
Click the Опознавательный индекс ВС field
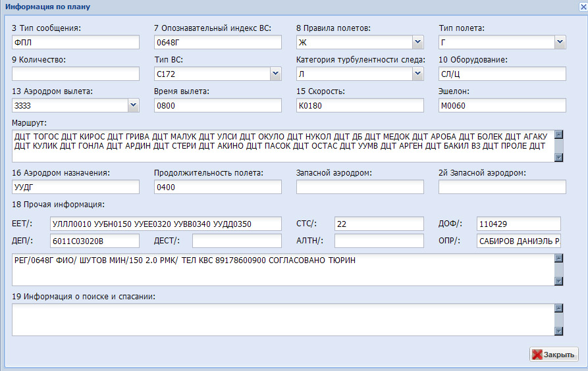217,43
